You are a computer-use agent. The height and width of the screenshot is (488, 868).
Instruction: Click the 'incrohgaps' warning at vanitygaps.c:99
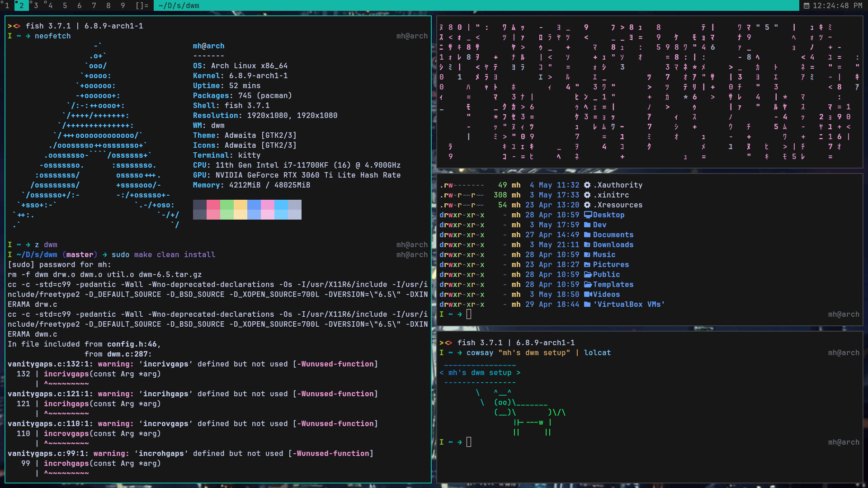click(190, 453)
